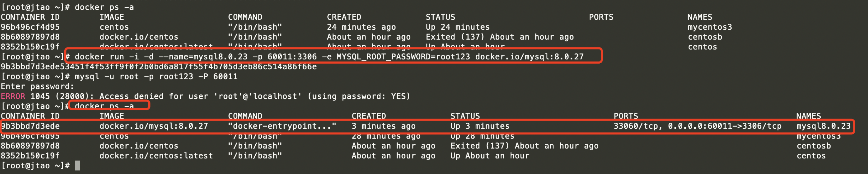Click the 0.0.0.0:60011->3306/tcp port mapping
The width and height of the screenshot is (868, 174).
point(725,126)
